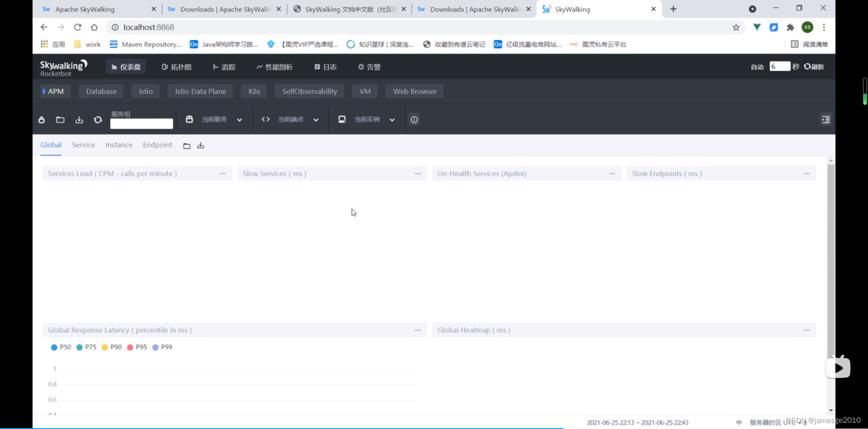Open the performance profiling menu item

pos(274,67)
